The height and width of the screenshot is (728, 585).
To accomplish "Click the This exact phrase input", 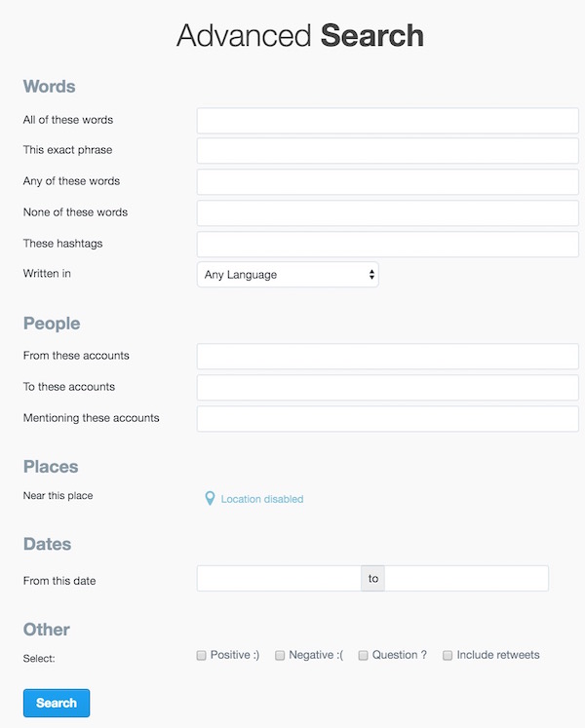I will pos(387,151).
